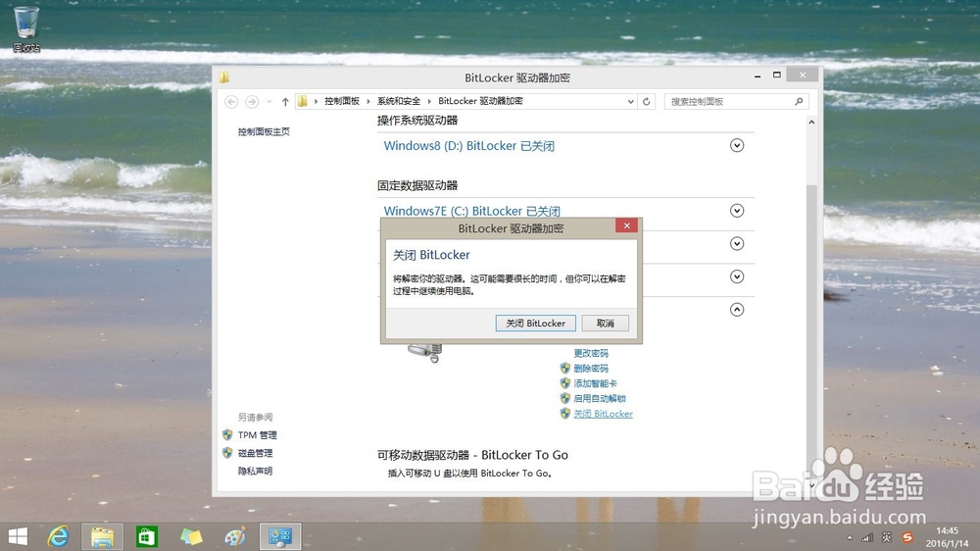Launch Internet Explorer from taskbar

pyautogui.click(x=59, y=536)
